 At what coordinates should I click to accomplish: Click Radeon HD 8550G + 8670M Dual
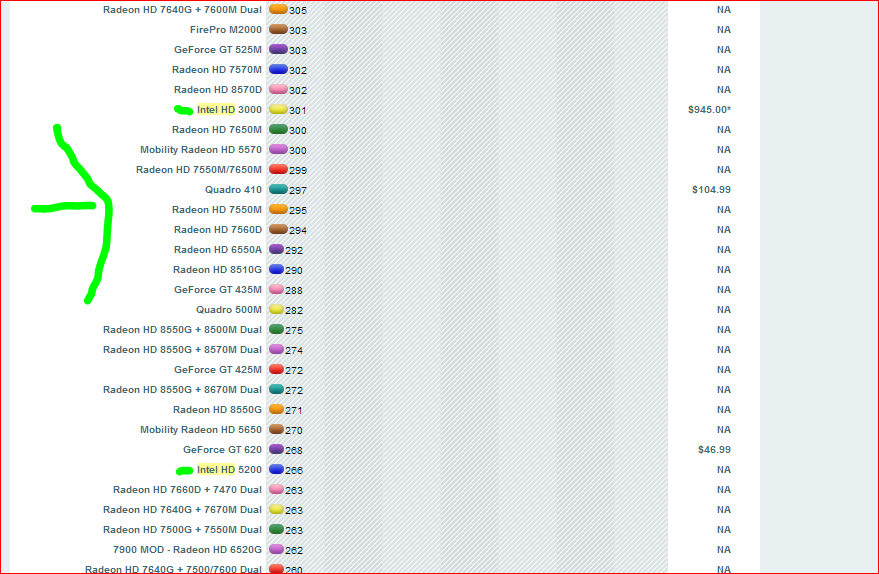[182, 390]
